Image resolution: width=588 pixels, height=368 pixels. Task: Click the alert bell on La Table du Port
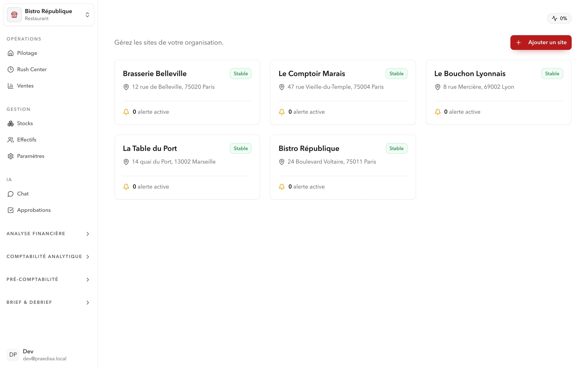click(126, 187)
